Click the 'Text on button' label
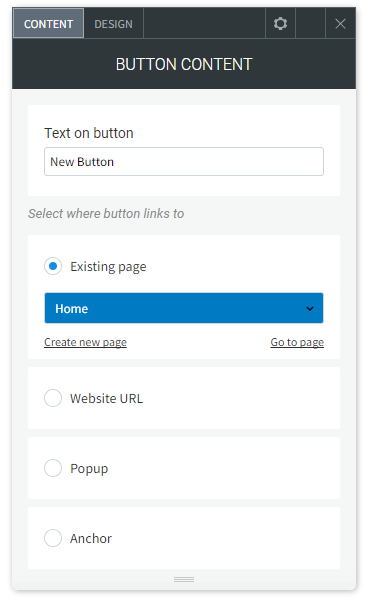This screenshot has height=601, width=367. click(89, 133)
